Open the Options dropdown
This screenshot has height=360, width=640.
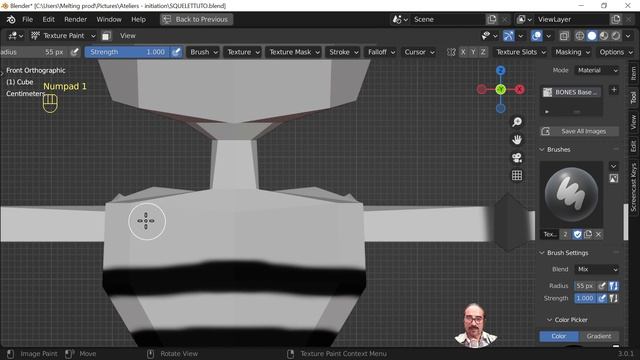[615, 52]
